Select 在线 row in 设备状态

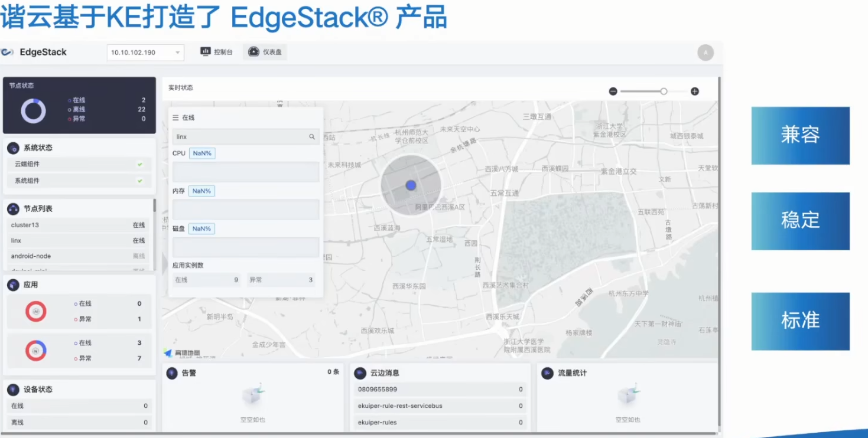pos(79,406)
